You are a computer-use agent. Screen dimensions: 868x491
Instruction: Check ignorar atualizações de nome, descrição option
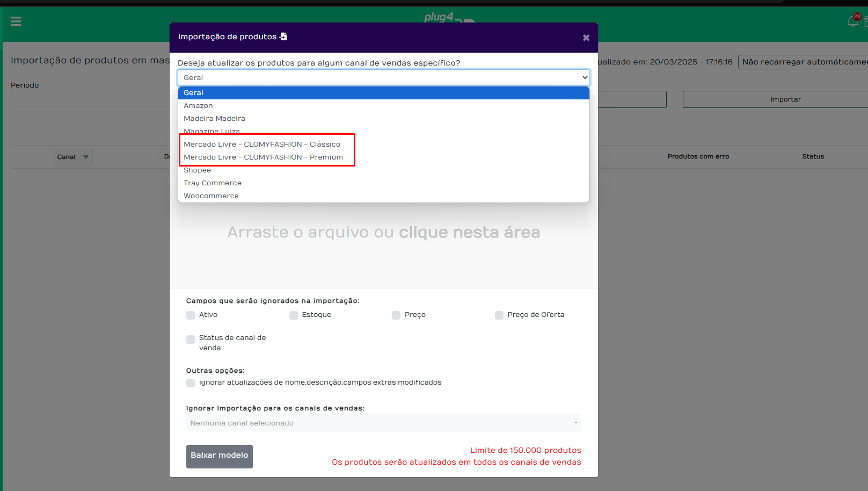click(191, 383)
